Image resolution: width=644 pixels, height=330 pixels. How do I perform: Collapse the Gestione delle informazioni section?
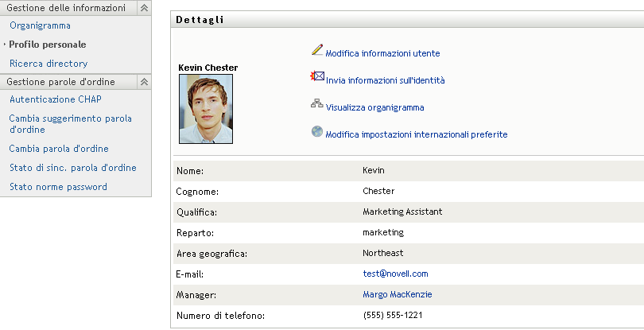(x=144, y=8)
